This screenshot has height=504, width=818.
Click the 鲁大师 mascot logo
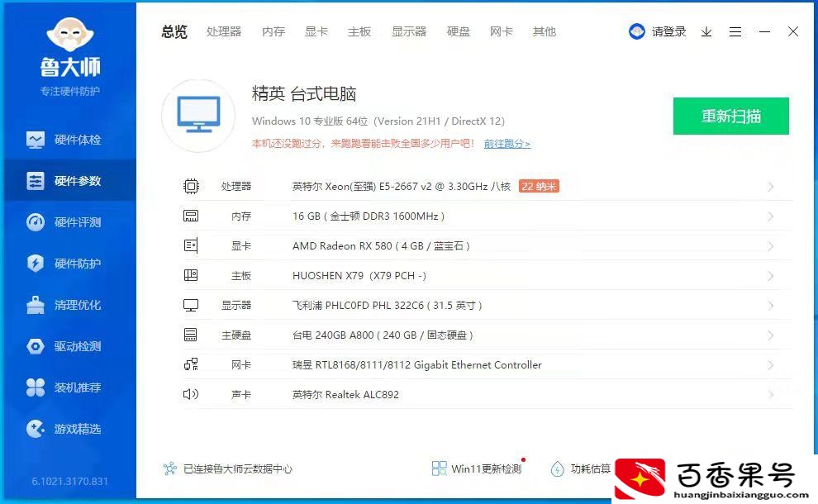tap(70, 36)
